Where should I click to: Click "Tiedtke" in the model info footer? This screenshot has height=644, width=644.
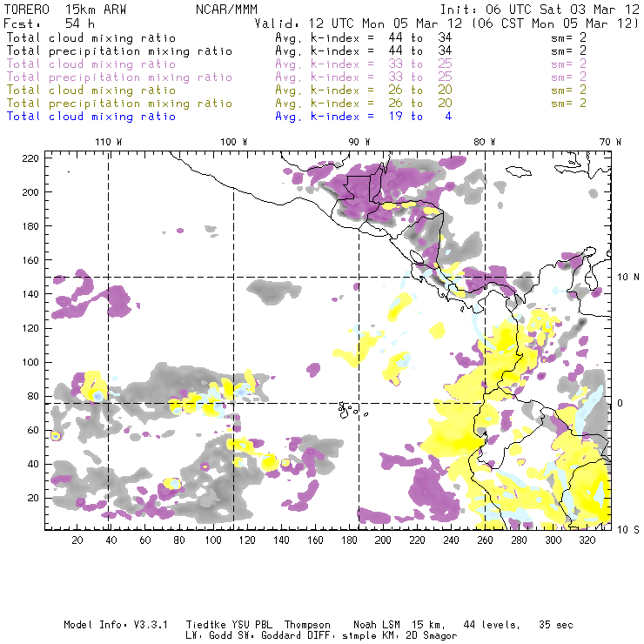click(206, 625)
